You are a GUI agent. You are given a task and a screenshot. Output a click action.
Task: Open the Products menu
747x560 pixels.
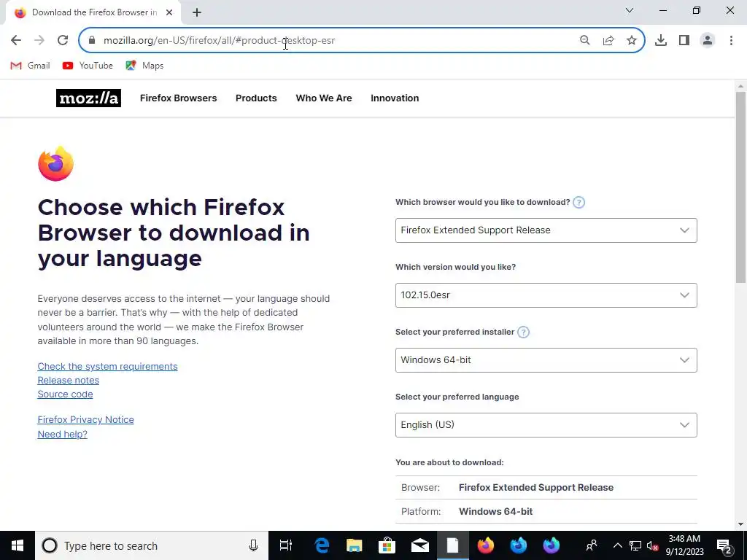pos(256,98)
